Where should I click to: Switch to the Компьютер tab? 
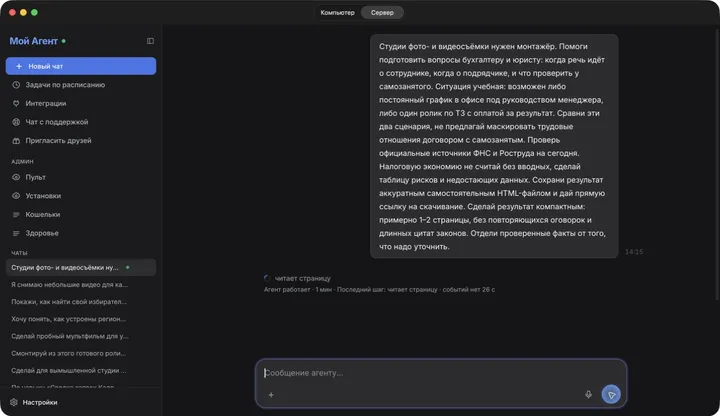[x=338, y=12]
